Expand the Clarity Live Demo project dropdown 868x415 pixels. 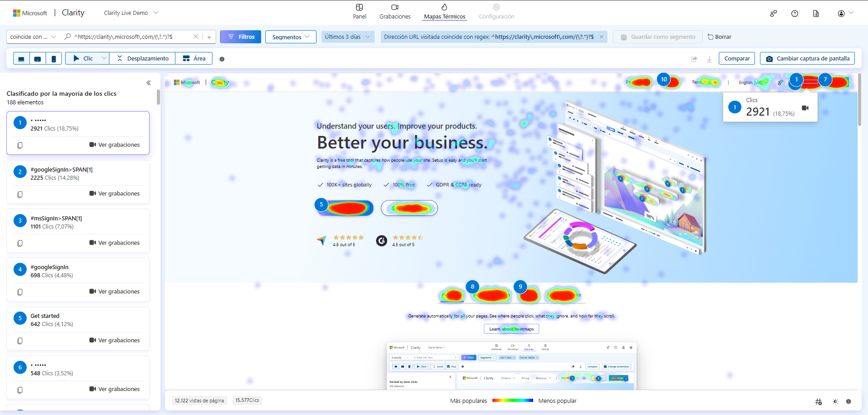[131, 13]
